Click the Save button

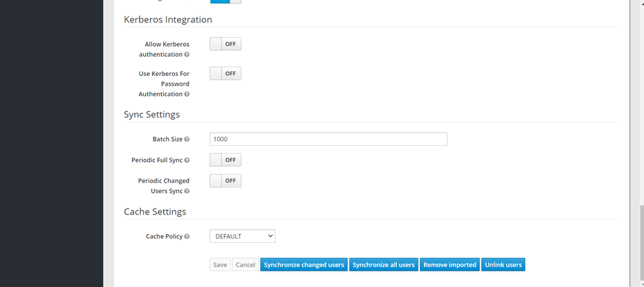(220, 265)
